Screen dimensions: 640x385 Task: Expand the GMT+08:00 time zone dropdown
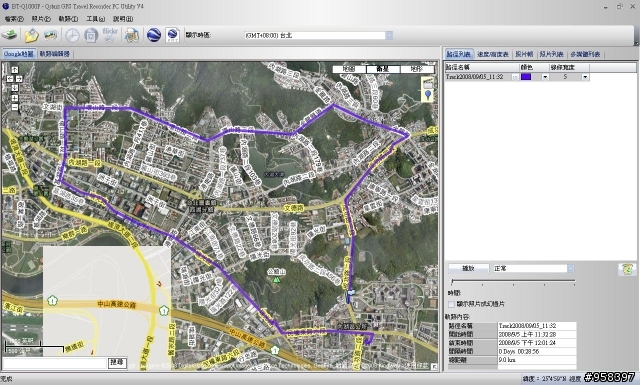389,36
